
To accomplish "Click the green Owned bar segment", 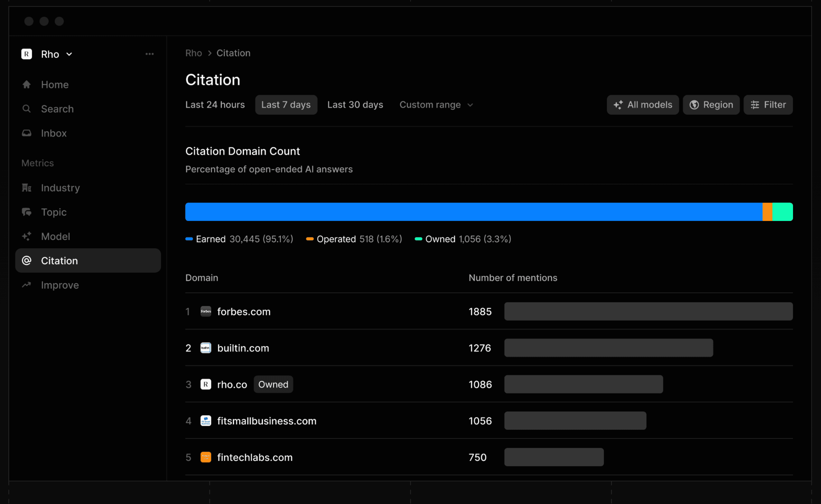I will click(x=782, y=212).
